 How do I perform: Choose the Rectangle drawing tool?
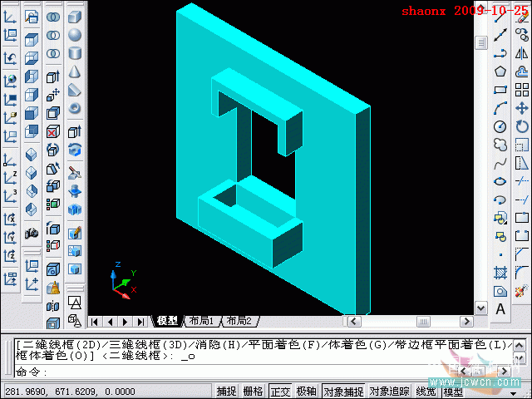[500, 90]
